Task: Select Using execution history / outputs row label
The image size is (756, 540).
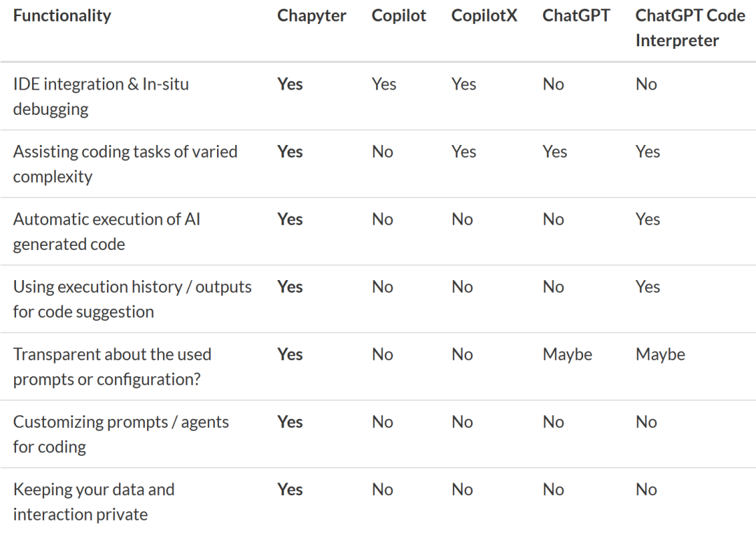Action: (x=132, y=299)
